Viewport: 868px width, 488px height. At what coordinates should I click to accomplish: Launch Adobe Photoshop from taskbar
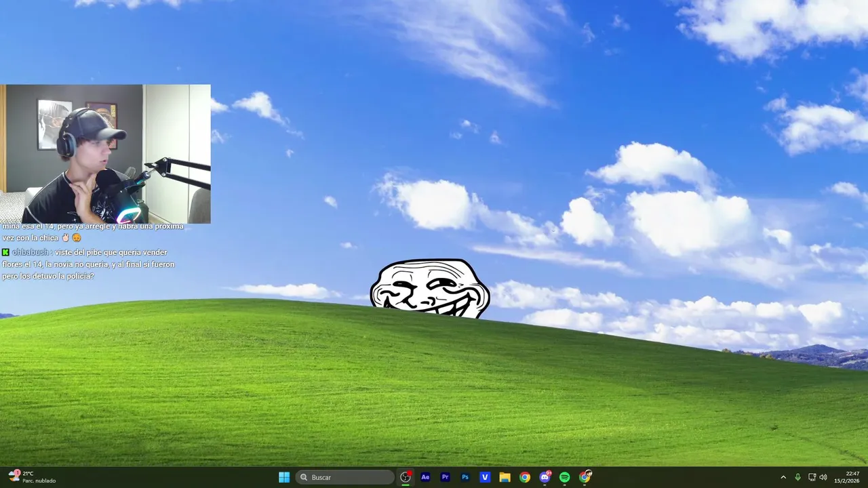coord(465,477)
